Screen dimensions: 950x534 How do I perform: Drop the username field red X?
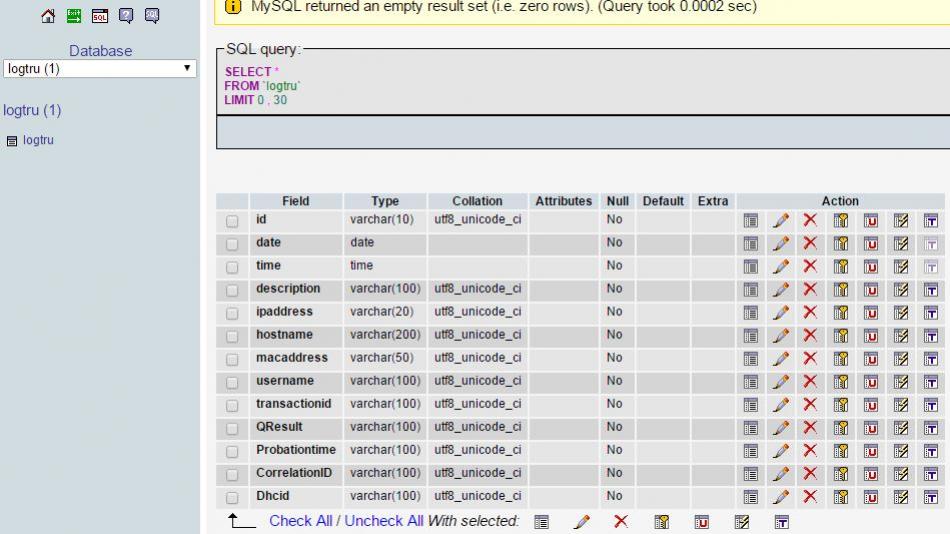tap(810, 381)
